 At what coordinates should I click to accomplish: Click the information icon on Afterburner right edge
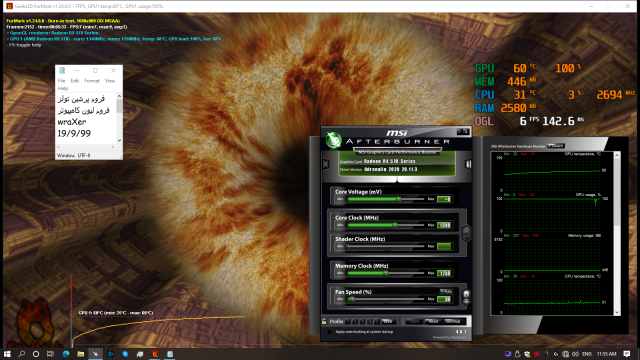[468, 164]
